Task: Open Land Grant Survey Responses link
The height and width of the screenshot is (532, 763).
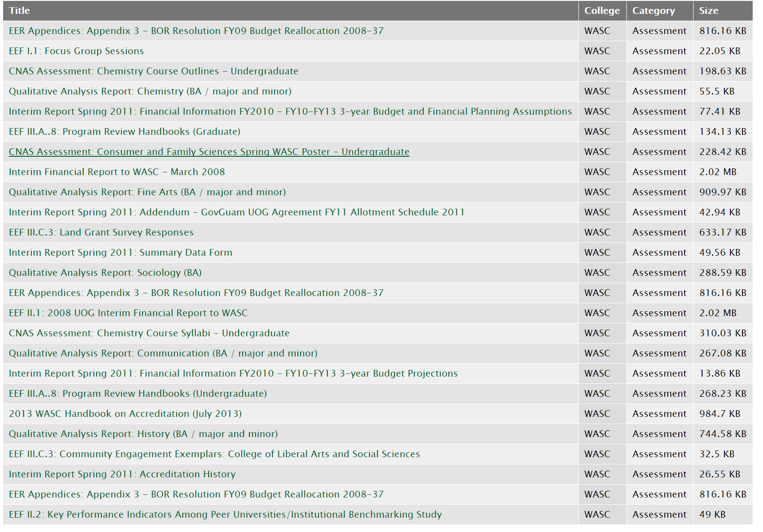Action: coord(101,232)
